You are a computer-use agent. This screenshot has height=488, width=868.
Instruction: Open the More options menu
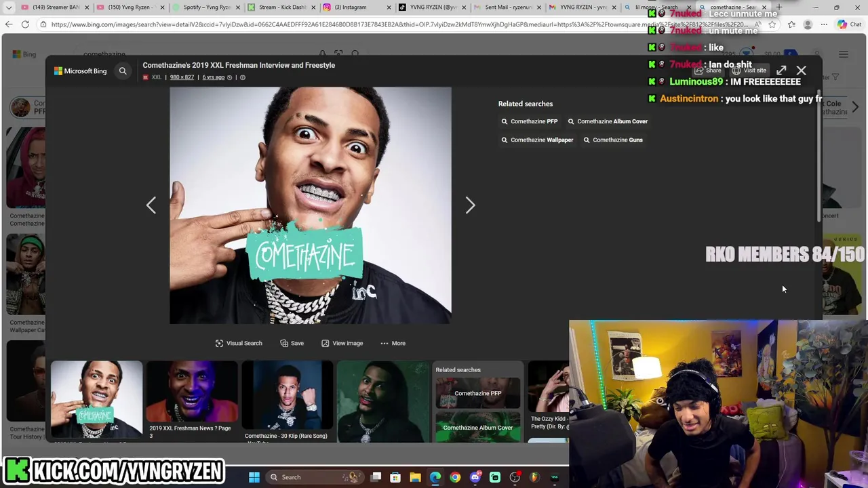393,343
